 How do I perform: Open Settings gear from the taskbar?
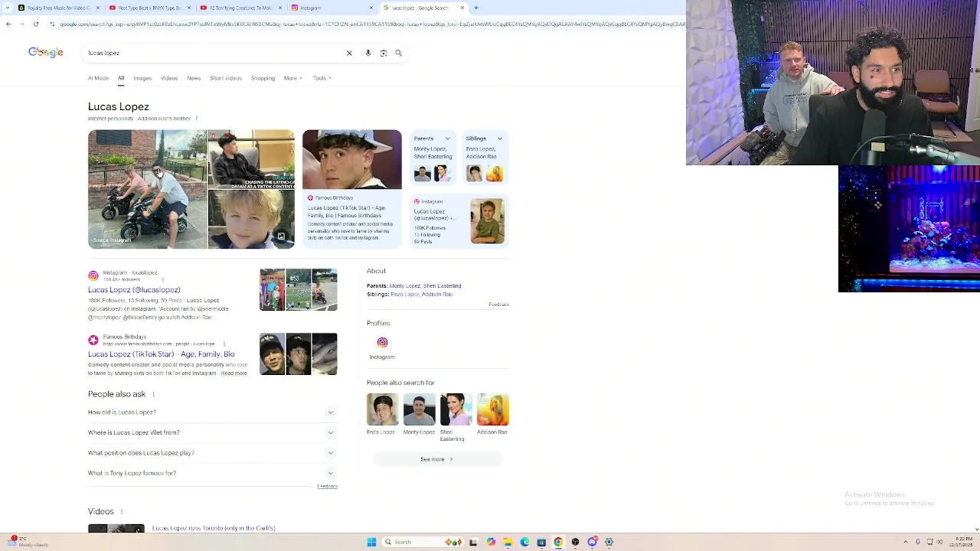[609, 542]
